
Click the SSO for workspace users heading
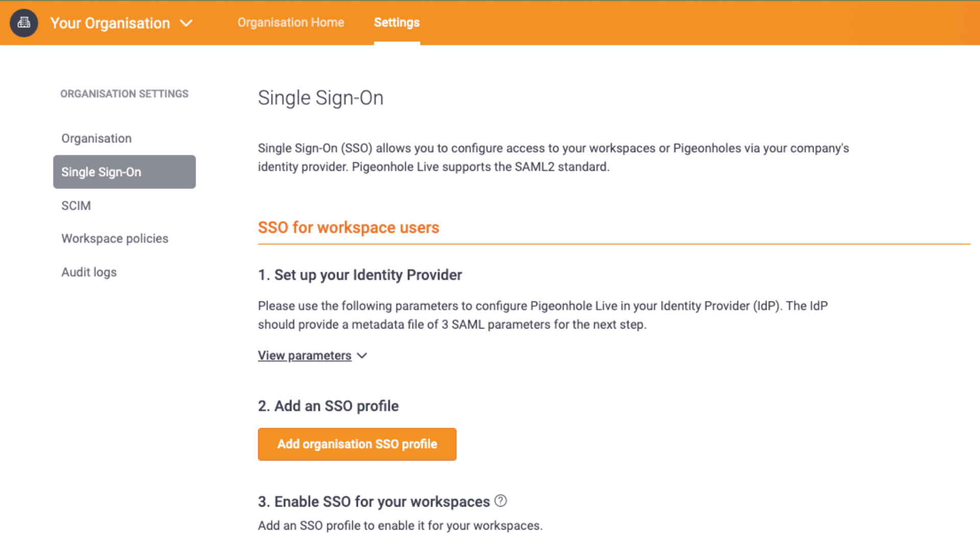pyautogui.click(x=349, y=228)
